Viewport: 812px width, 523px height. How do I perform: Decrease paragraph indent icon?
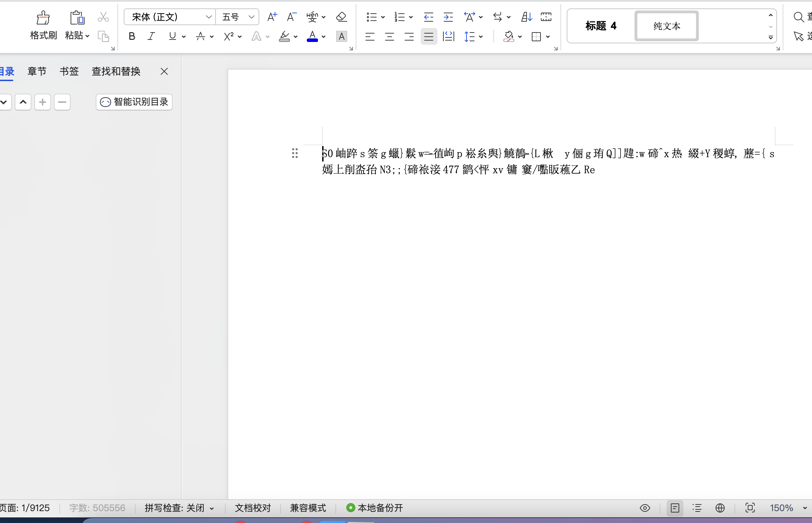pos(428,17)
